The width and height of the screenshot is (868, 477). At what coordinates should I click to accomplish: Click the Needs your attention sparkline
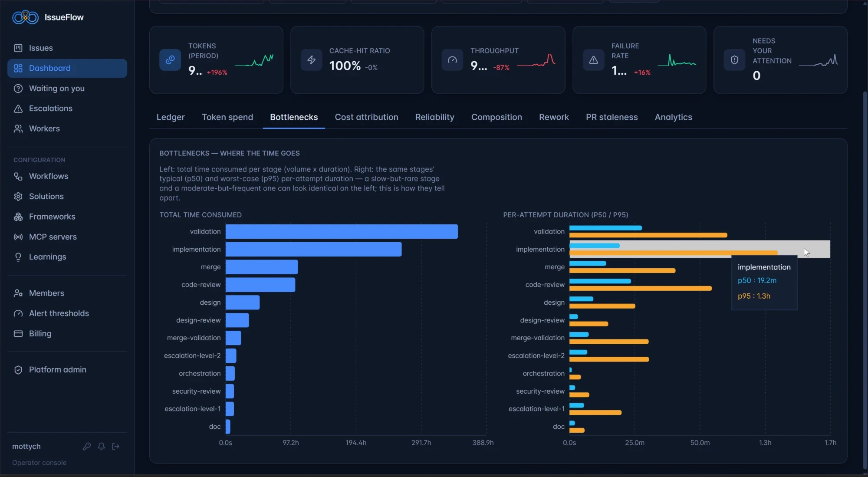coord(818,60)
